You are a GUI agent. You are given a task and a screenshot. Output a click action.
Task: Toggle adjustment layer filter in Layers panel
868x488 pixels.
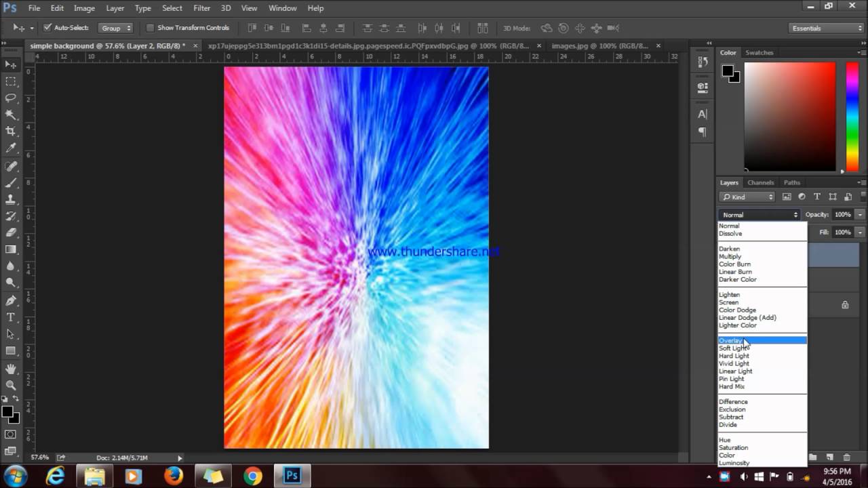click(802, 197)
